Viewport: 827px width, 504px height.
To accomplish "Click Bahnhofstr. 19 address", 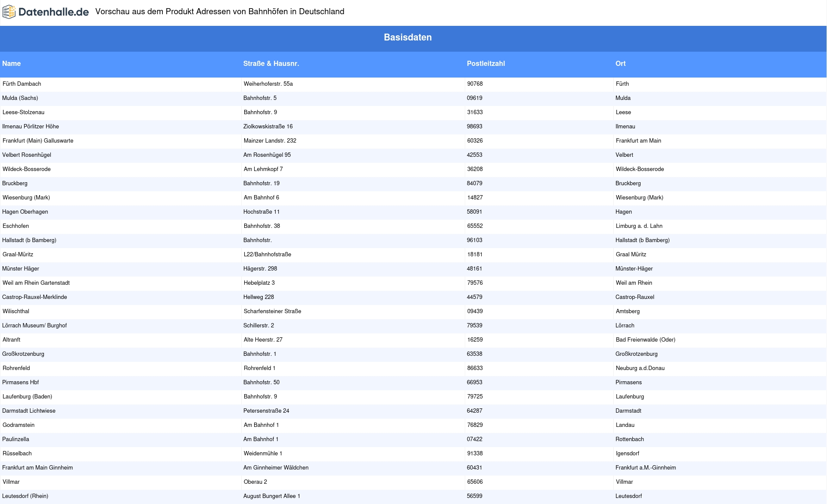I will pyautogui.click(x=261, y=184).
